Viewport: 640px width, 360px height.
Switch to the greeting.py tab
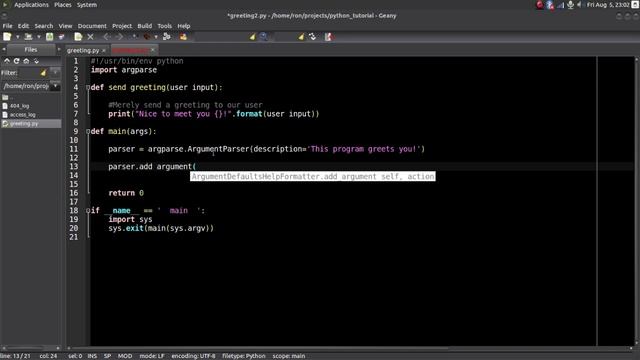(x=83, y=50)
